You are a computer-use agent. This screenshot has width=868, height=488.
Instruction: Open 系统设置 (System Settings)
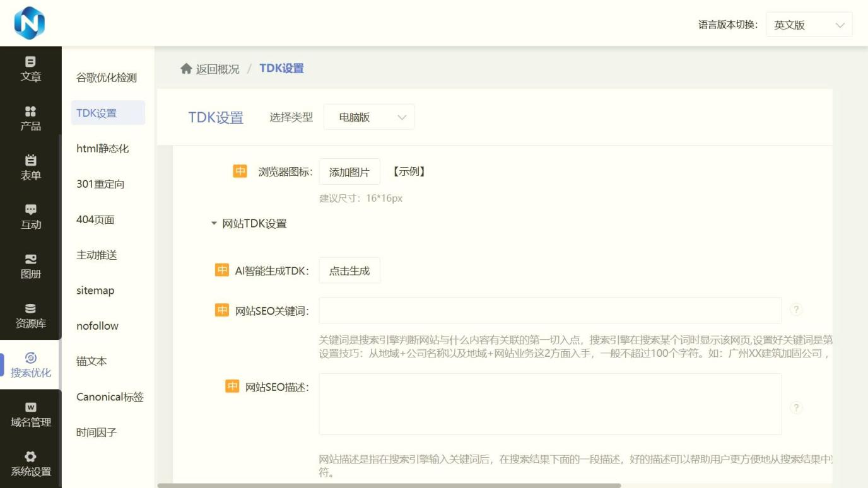coord(31,464)
